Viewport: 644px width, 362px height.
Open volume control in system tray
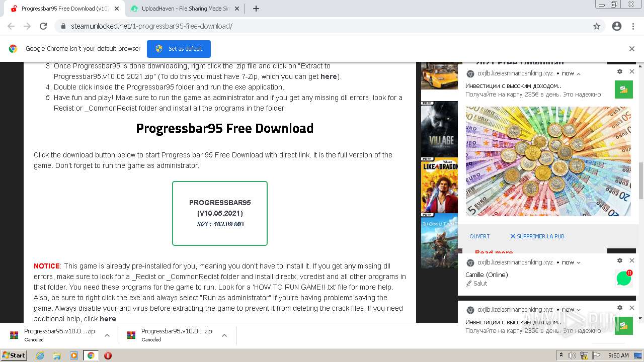click(572, 355)
